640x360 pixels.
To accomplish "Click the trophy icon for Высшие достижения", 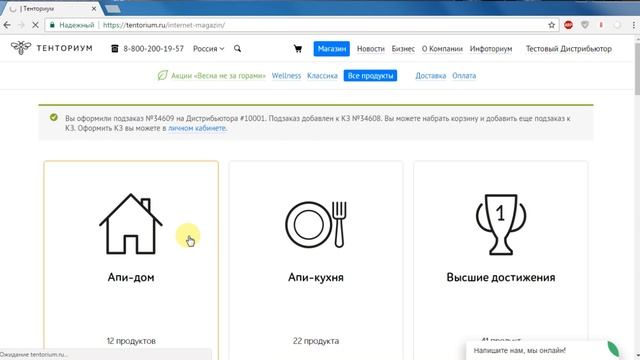I will pos(501,224).
